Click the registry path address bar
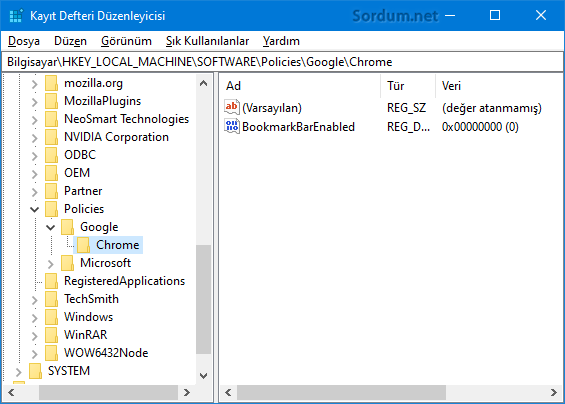Image resolution: width=565 pixels, height=404 pixels. click(282, 62)
